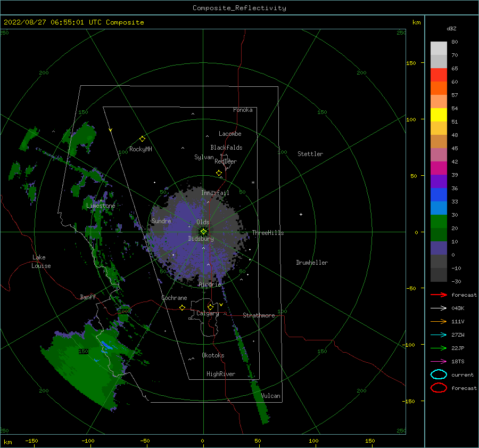The width and height of the screenshot is (479, 448).
Task: Click the Airdrie city label
Action: pyautogui.click(x=210, y=284)
